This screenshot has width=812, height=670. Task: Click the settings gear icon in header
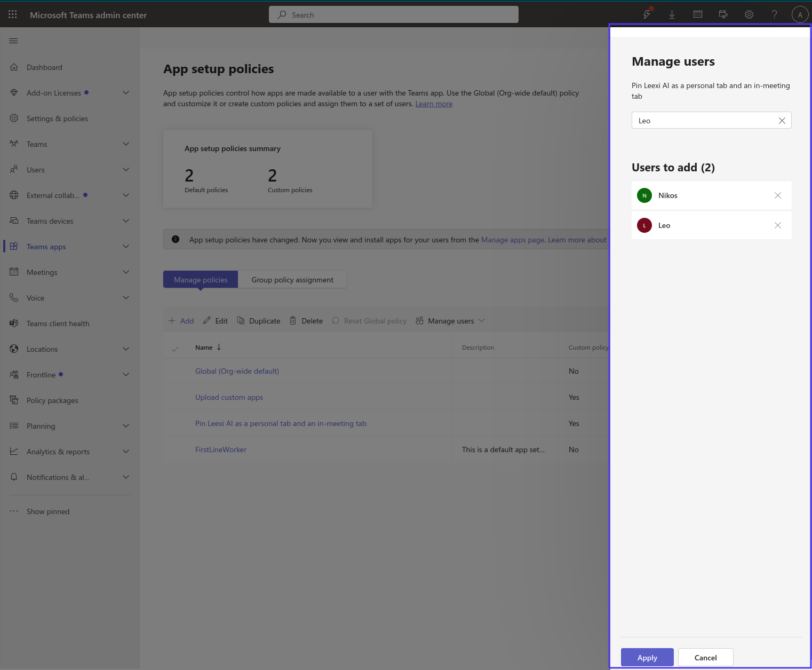coord(749,15)
